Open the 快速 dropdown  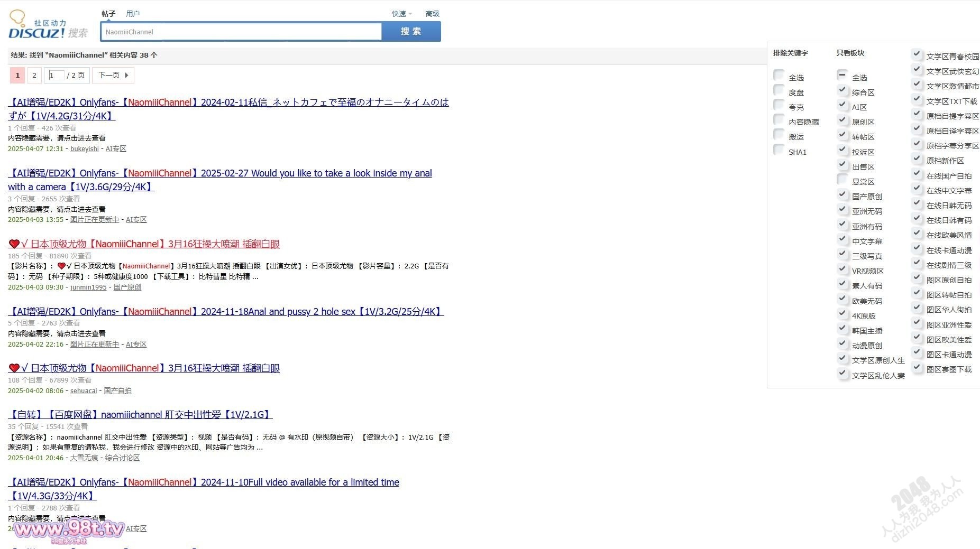coord(401,14)
